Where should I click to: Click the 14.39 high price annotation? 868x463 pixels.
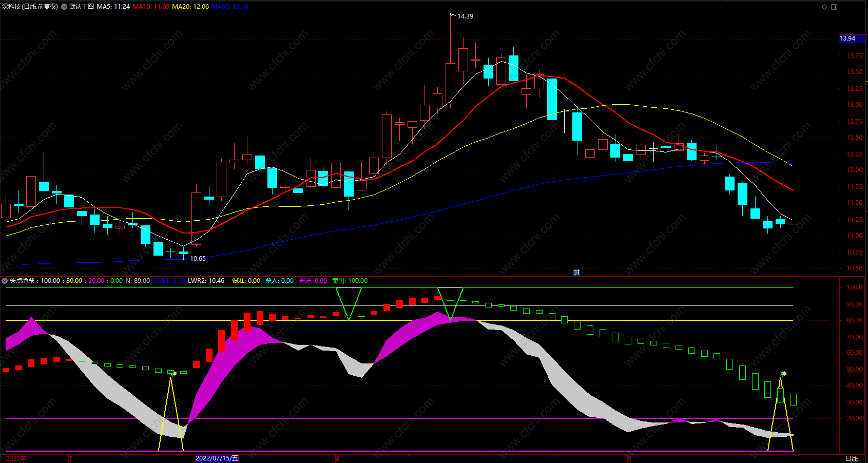[x=466, y=16]
